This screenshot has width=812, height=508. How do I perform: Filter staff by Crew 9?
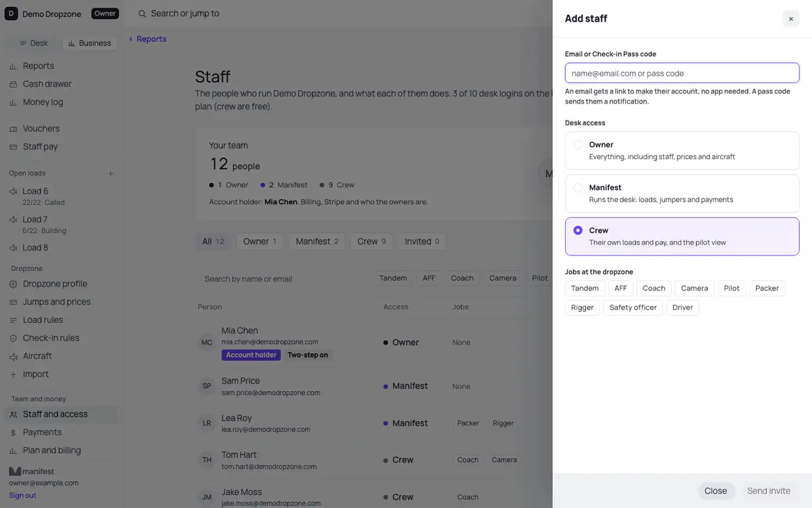click(371, 242)
